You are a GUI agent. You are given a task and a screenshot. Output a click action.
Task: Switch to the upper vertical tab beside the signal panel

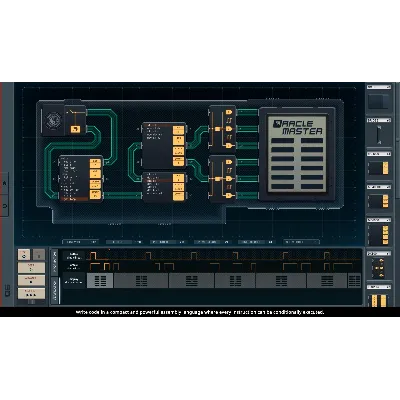tap(55, 262)
